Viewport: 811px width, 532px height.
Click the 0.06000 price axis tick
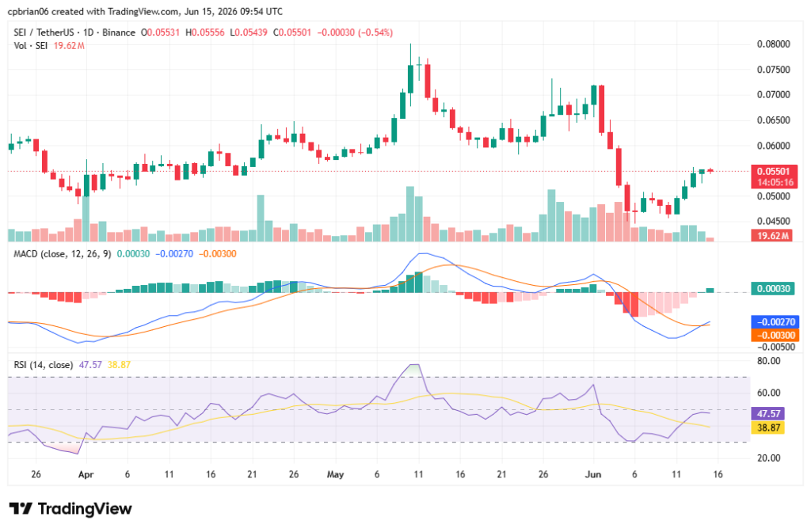click(x=773, y=146)
